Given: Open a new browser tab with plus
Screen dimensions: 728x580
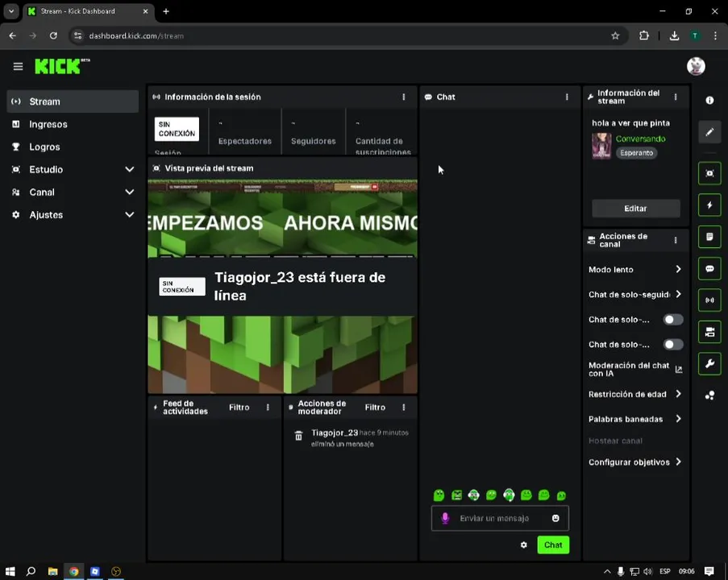Looking at the screenshot, I should tap(166, 11).
